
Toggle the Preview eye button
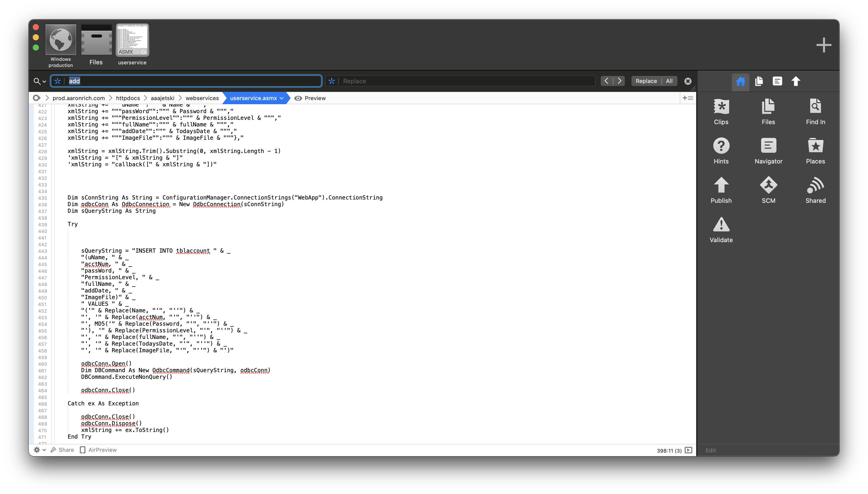pyautogui.click(x=310, y=98)
